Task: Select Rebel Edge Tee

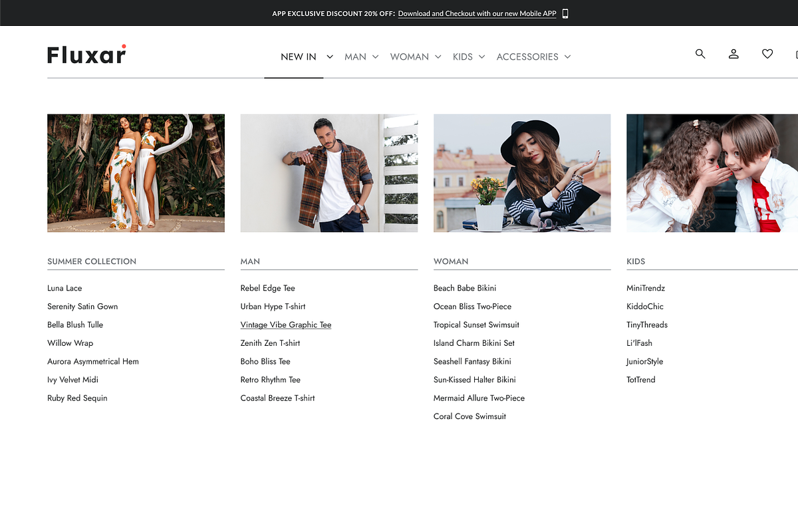Action: point(267,288)
